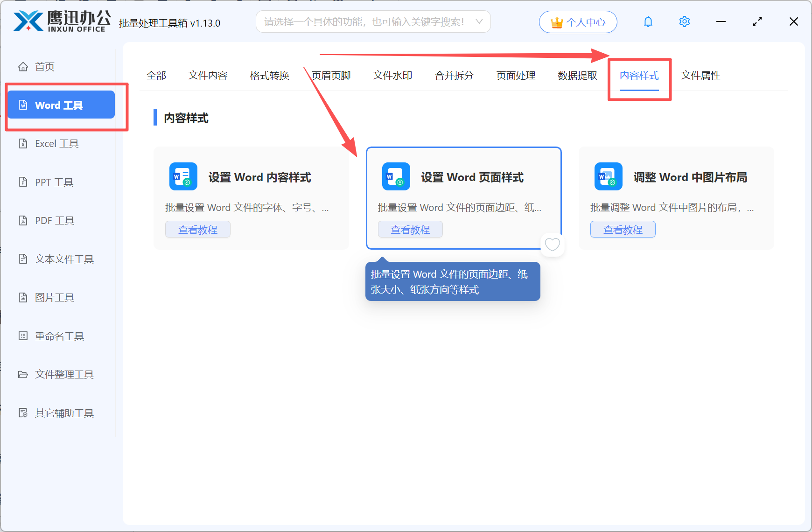Open PPT 工具 tools
This screenshot has width=812, height=532.
click(x=53, y=182)
